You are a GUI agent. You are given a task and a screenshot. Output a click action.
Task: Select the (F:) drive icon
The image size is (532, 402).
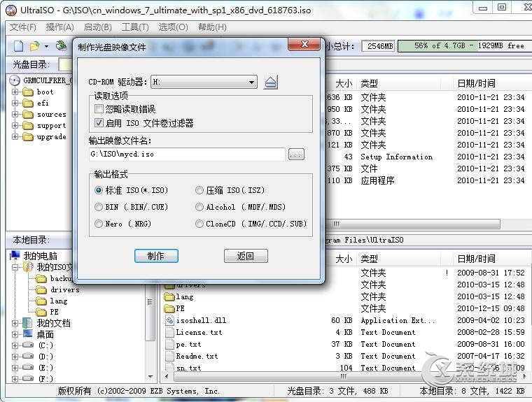click(28, 378)
